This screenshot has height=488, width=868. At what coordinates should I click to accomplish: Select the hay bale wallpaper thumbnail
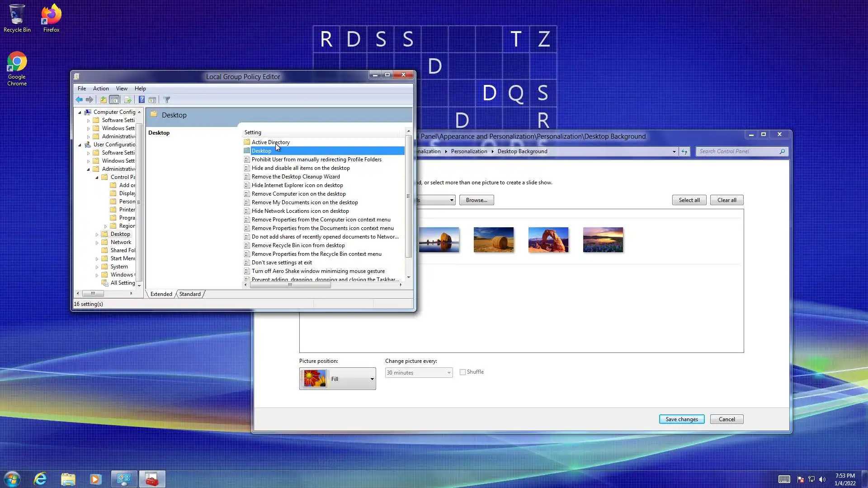493,239
